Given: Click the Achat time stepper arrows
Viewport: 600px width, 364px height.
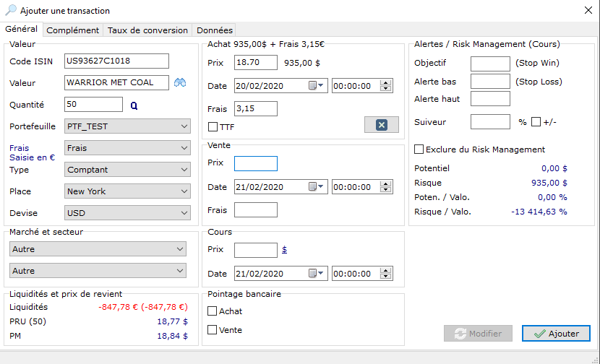Looking at the screenshot, I should 386,86.
